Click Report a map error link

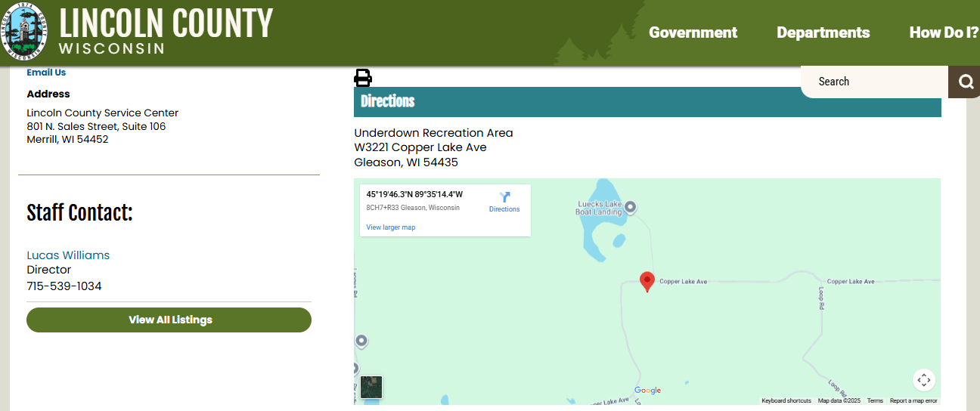tap(913, 401)
